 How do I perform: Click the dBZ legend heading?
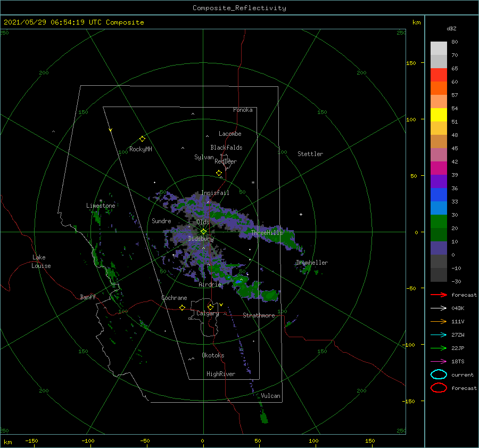coord(451,28)
